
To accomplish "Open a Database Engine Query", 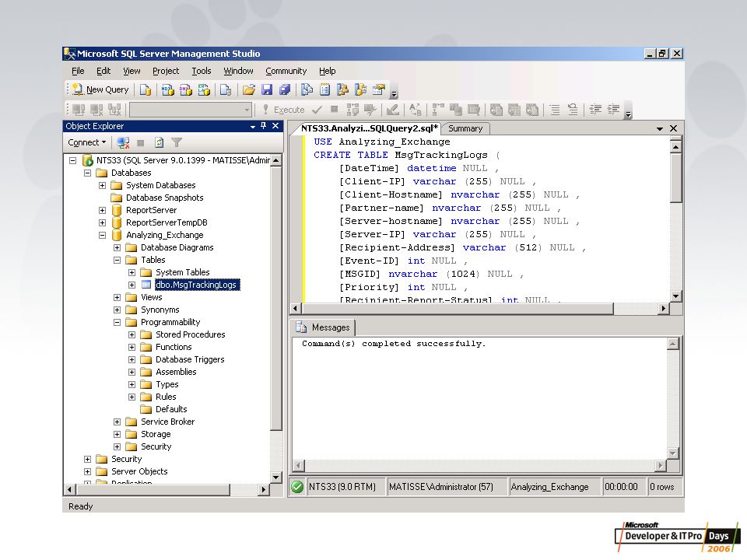I will click(146, 89).
